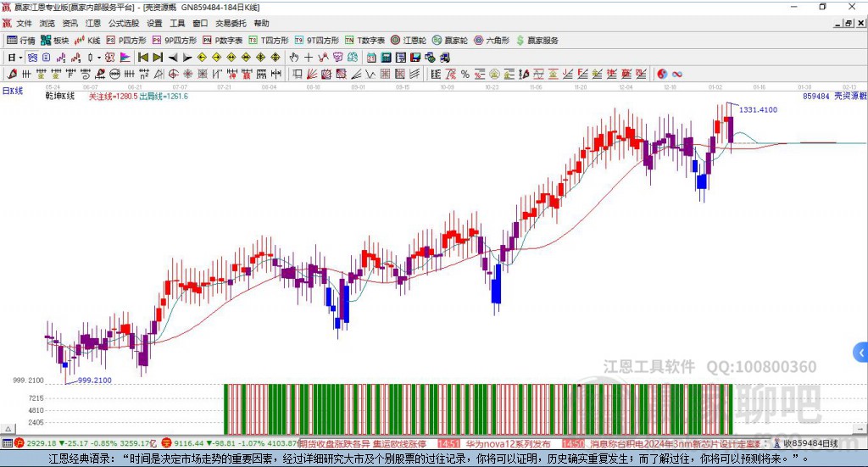Click the bottom-left scroll up triangle
This screenshot has height=467, width=868.
pos(8,429)
